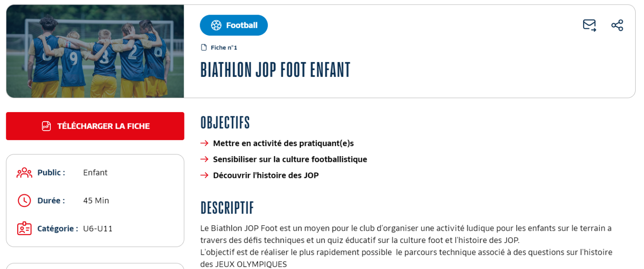Open the share options via the share icon
Screen dimensions: 644x269
tap(617, 25)
